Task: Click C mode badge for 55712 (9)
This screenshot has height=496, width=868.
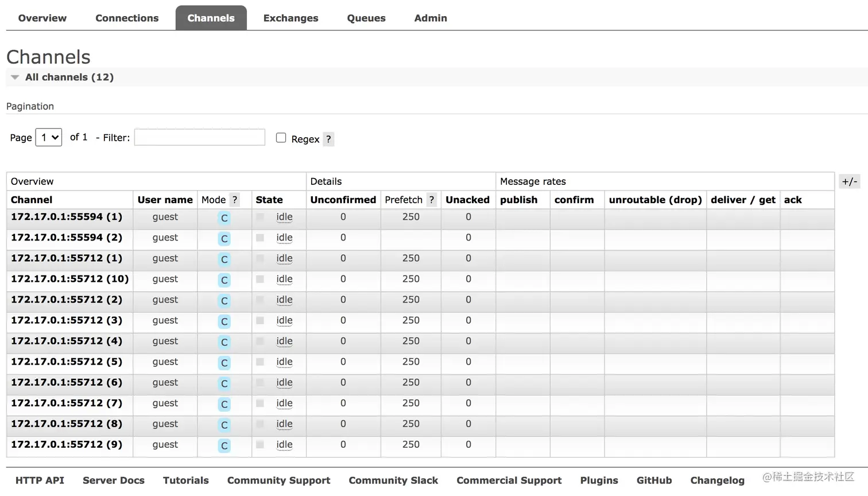Action: [x=224, y=445]
